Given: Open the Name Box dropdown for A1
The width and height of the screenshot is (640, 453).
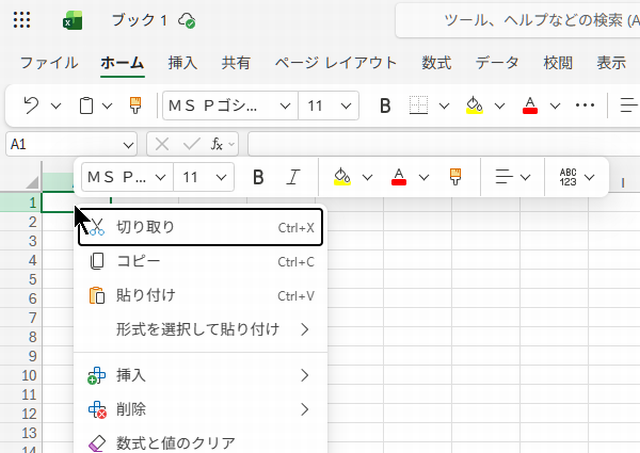Looking at the screenshot, I should pos(127,144).
